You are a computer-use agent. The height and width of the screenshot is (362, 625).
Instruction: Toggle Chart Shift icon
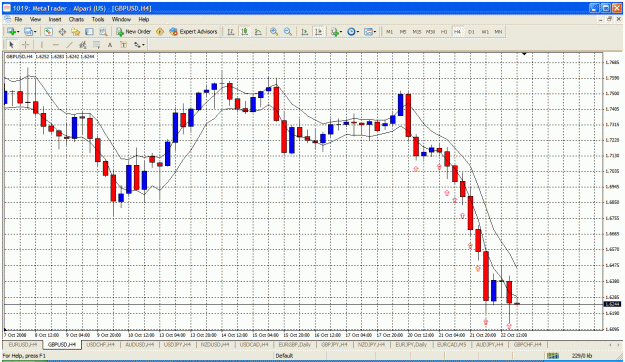point(318,31)
